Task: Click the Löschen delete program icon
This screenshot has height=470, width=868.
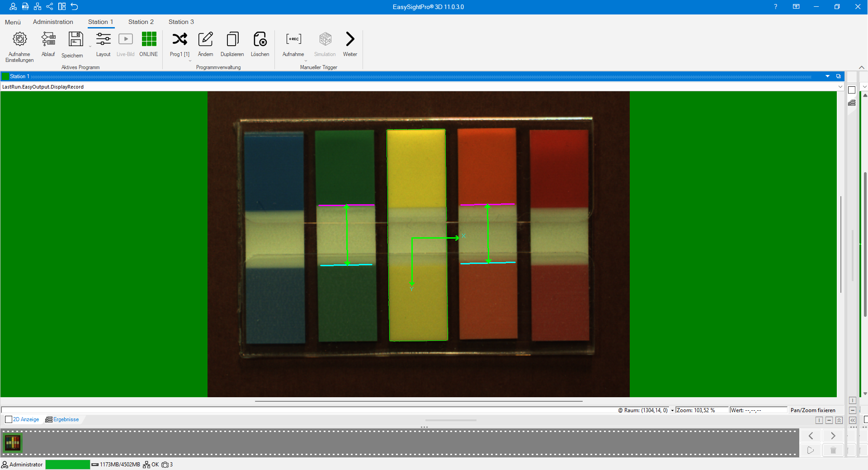Action: (x=260, y=40)
